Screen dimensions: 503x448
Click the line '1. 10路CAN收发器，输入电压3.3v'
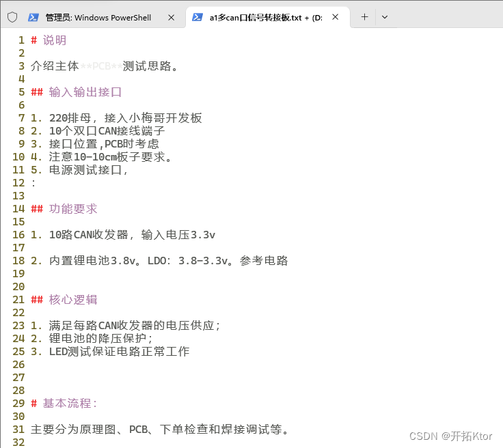[x=123, y=235]
